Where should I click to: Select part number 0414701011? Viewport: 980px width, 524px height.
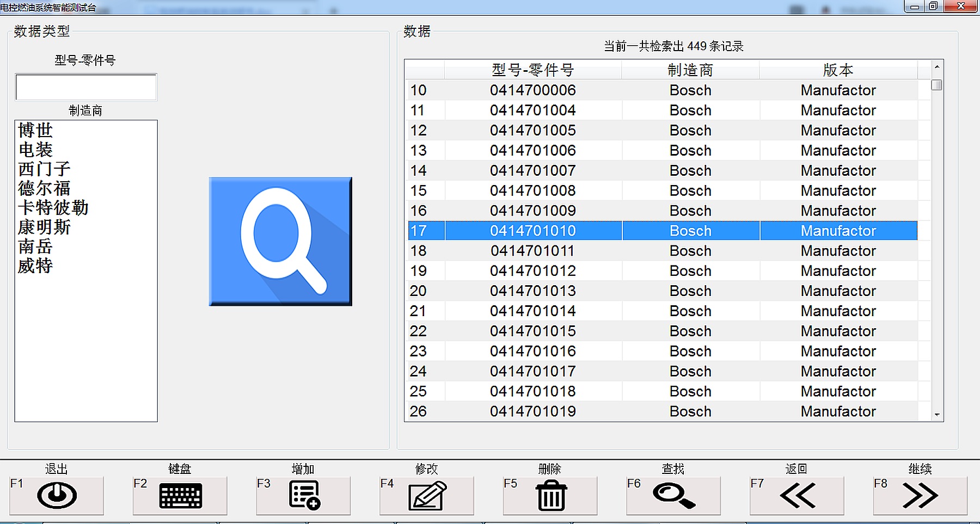(x=533, y=251)
